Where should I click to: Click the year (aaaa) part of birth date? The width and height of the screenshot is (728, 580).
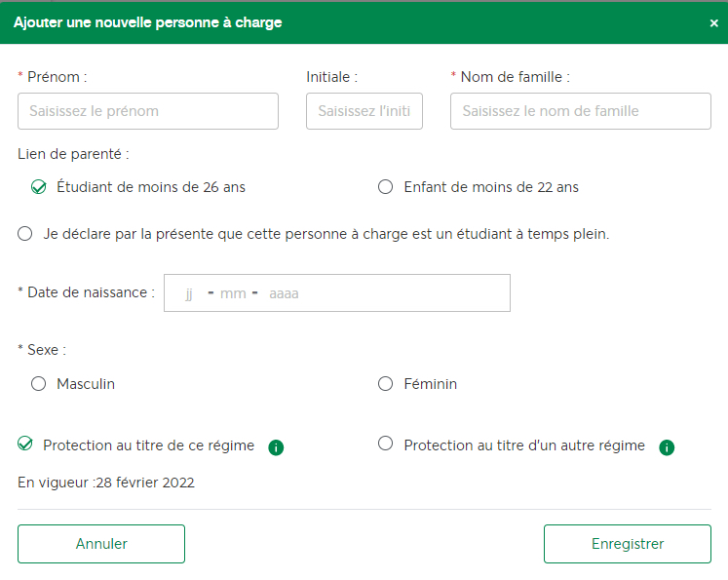[284, 293]
